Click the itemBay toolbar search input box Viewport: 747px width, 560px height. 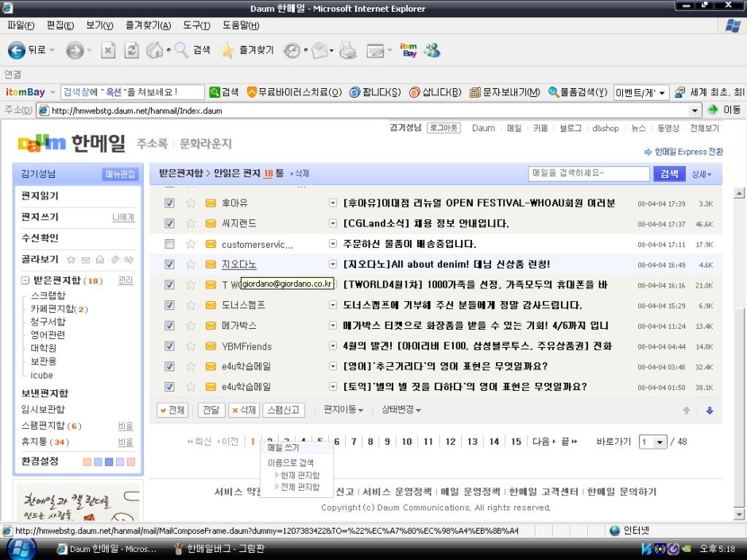coord(133,92)
